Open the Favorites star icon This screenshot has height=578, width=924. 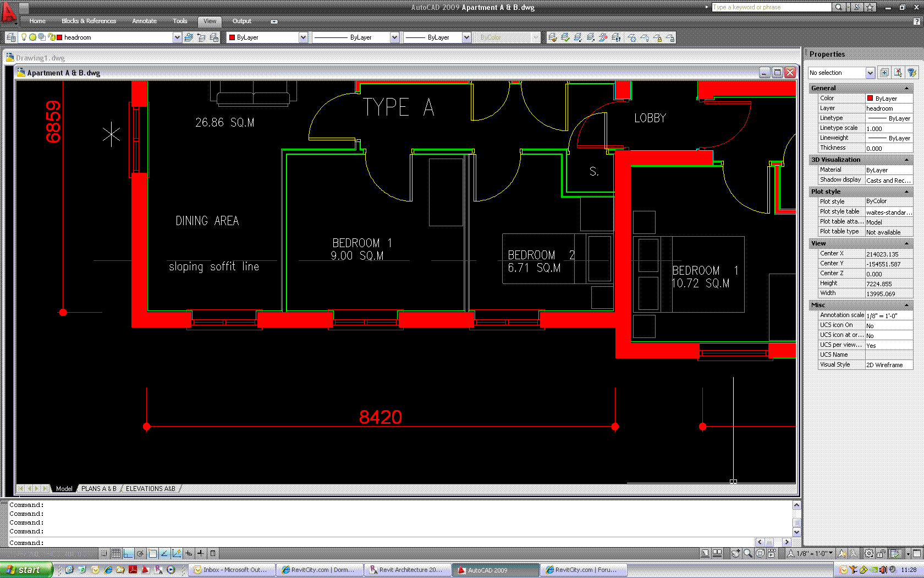click(870, 7)
